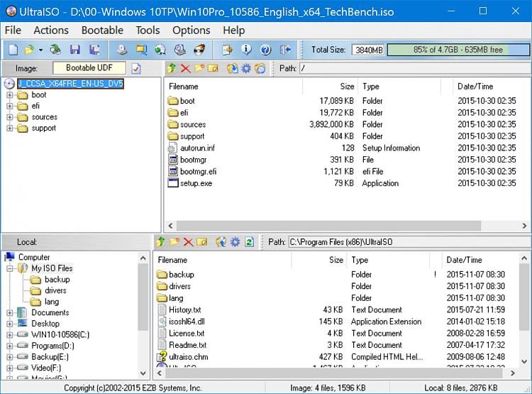This screenshot has width=532, height=394.
Task: Click the Add Files icon in the main toolbar
Action: 227,50
